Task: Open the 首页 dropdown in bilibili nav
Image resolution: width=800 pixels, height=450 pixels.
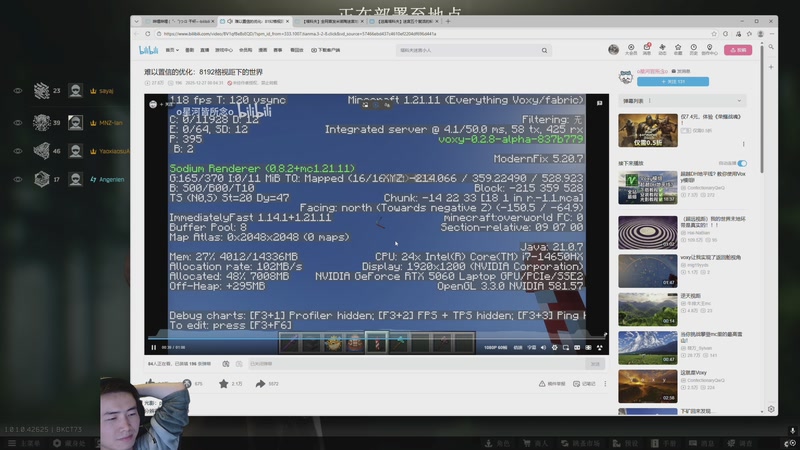Action: click(x=172, y=50)
